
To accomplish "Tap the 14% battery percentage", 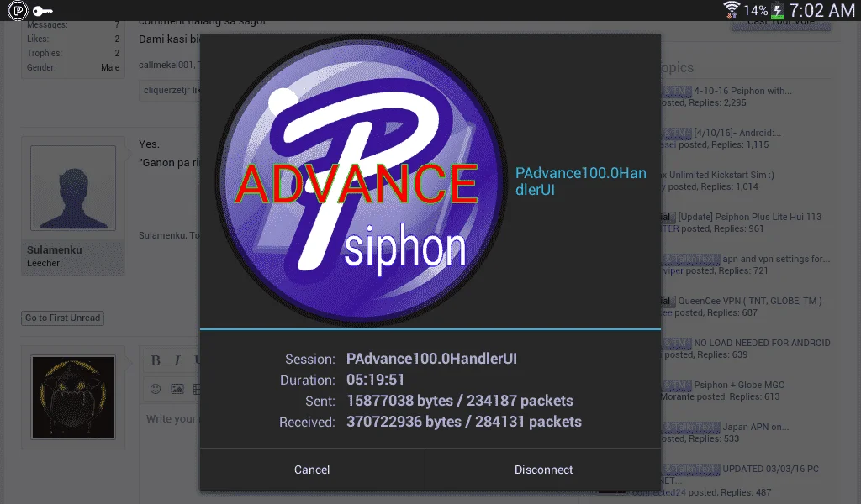I will (756, 10).
